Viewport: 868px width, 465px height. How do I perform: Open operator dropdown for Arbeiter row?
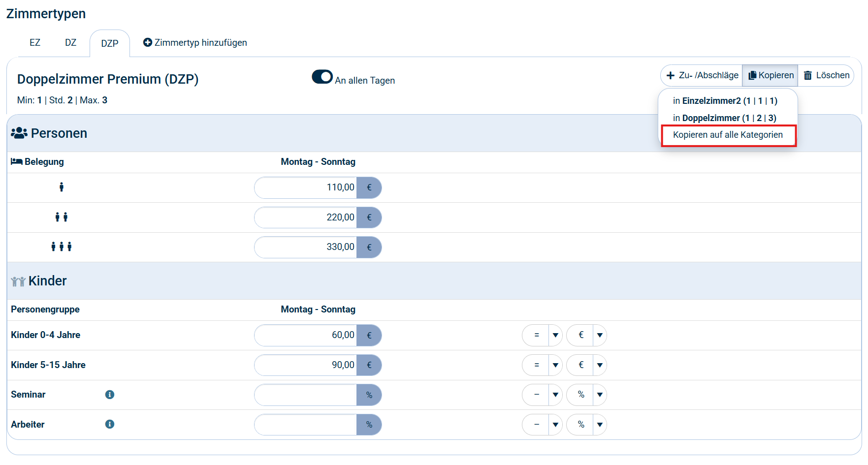tap(555, 425)
